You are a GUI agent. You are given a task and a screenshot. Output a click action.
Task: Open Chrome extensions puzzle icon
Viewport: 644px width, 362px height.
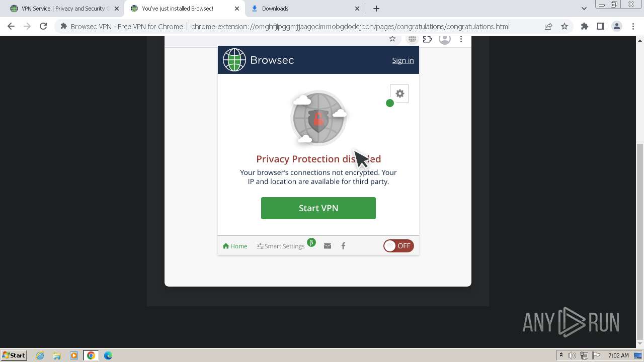point(584,27)
